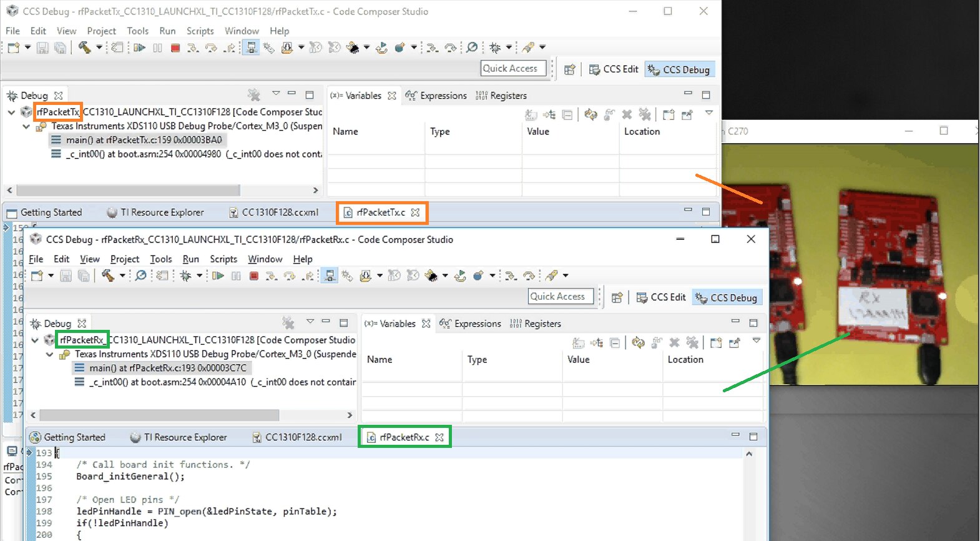The width and height of the screenshot is (980, 541).
Task: Click the Search icon in the rfPacketTx toolbar
Action: [x=472, y=47]
